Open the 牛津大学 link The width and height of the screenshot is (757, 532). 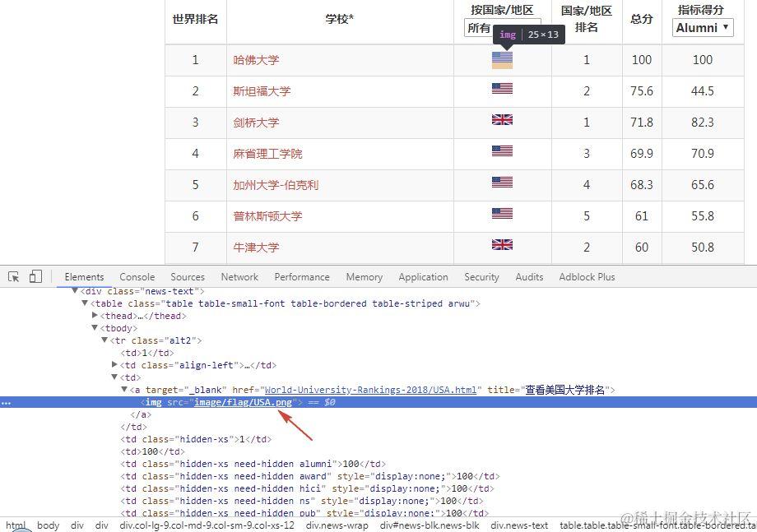pyautogui.click(x=256, y=247)
